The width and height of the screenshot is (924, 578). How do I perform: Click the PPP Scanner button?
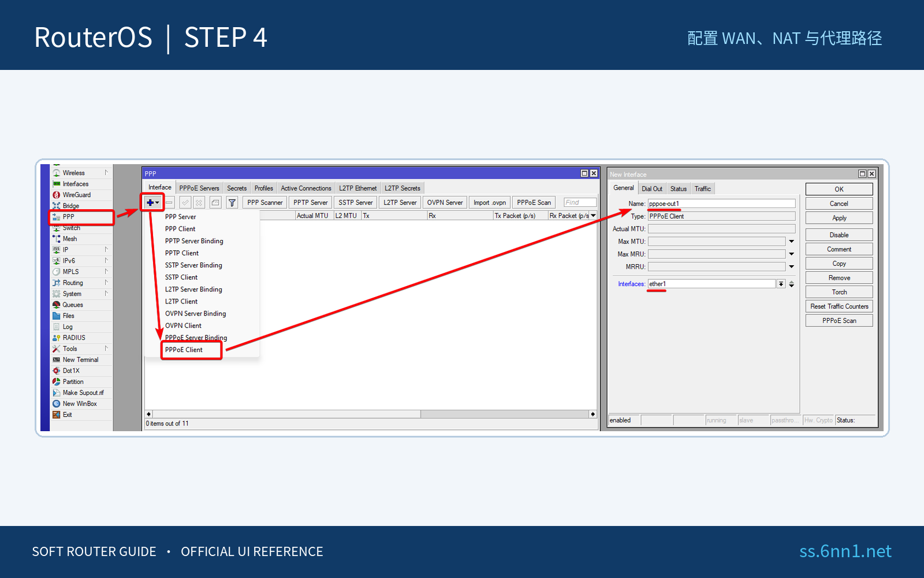(265, 202)
